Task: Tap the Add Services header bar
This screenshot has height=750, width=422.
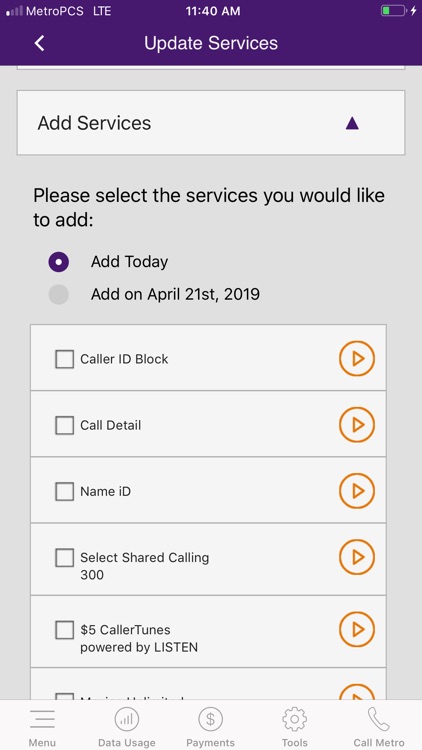Action: (211, 123)
